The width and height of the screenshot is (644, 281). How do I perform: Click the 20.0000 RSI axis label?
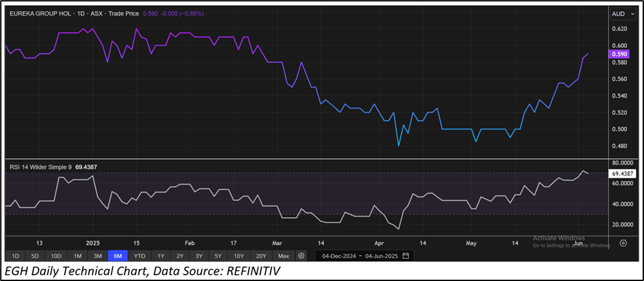tap(621, 224)
